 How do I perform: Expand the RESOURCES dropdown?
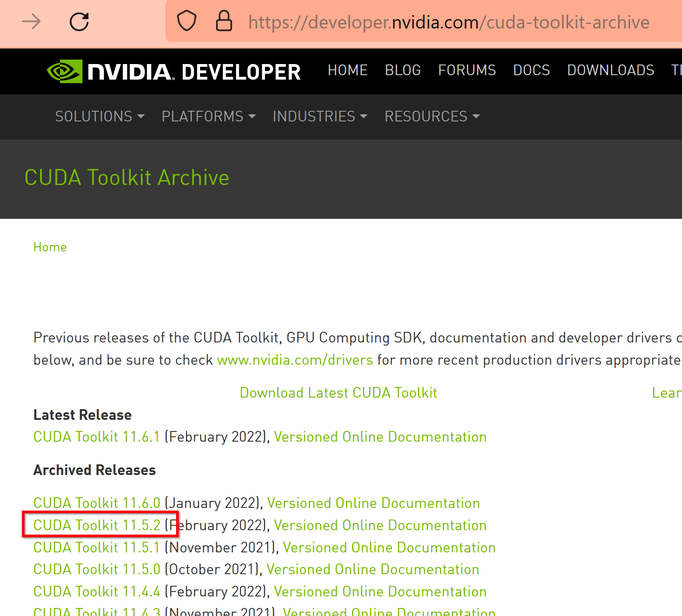coord(432,117)
